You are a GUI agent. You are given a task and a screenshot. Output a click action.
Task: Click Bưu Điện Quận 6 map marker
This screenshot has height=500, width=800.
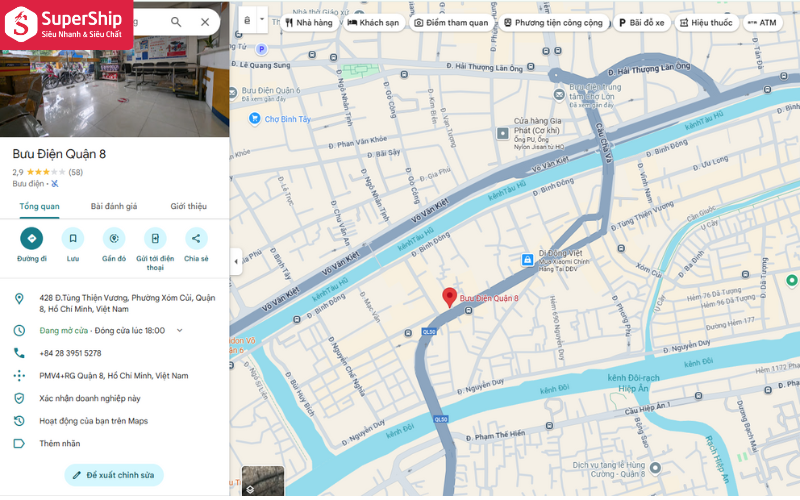(x=233, y=93)
